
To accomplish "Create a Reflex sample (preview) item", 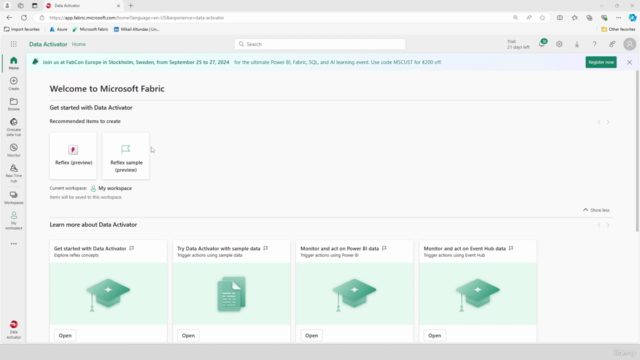I will click(x=126, y=156).
